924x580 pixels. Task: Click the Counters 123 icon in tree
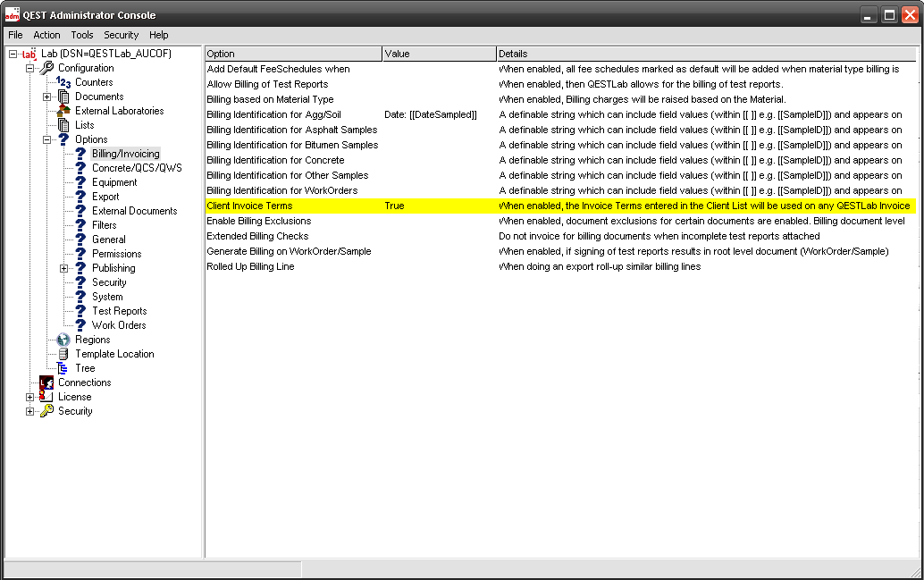pyautogui.click(x=63, y=82)
